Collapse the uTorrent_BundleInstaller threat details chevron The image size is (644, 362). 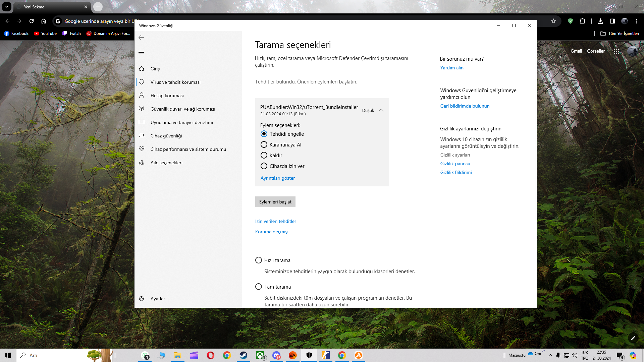381,110
